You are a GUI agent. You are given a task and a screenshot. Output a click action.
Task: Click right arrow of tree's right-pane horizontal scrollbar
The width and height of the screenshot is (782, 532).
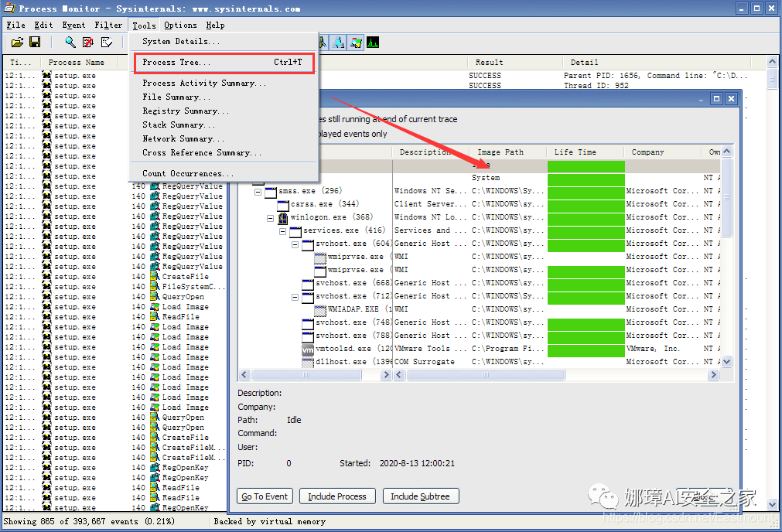714,375
